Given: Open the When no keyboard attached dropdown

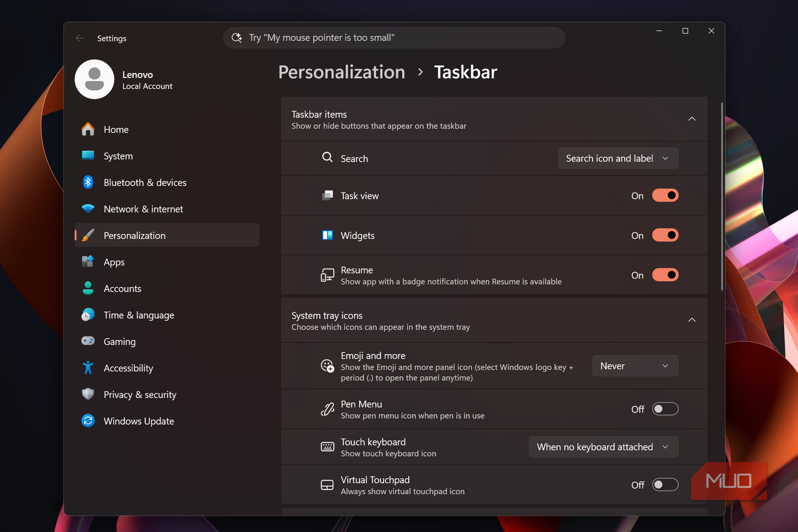Looking at the screenshot, I should [x=603, y=447].
